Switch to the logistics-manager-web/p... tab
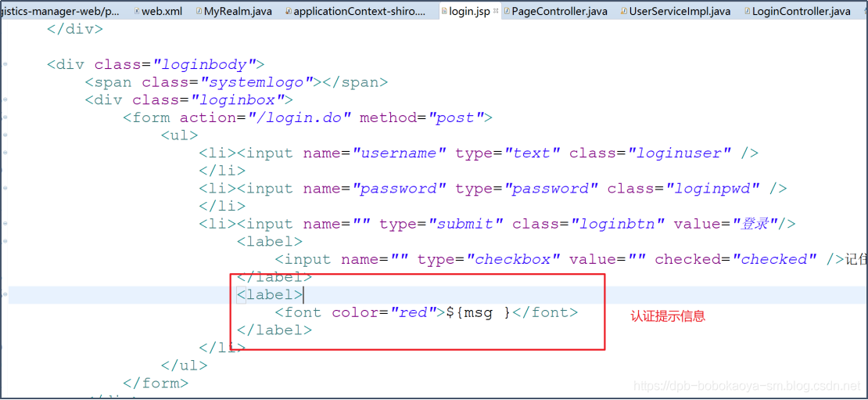 pos(59,11)
